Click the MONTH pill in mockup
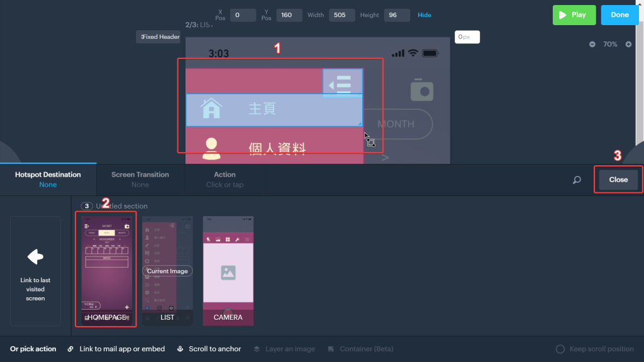Screen dimensions: 644x362 (397, 124)
